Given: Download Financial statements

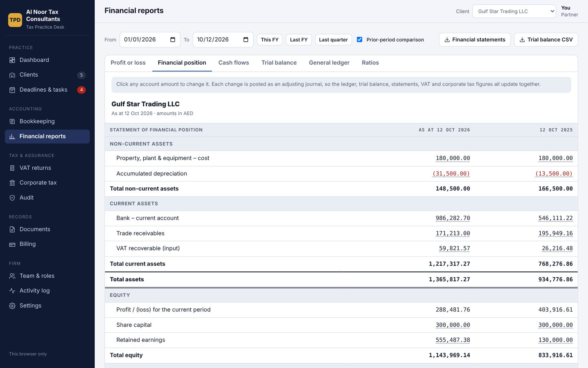Looking at the screenshot, I should 474,40.
